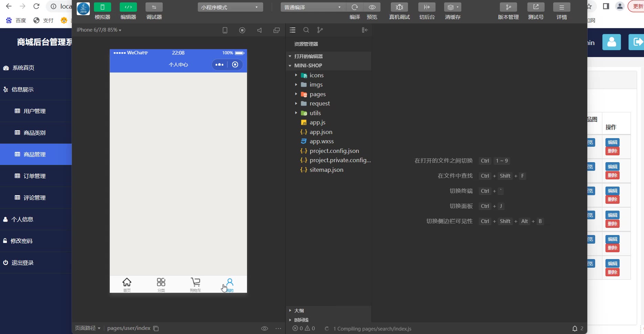Image resolution: width=644 pixels, height=334 pixels.
Task: Open the 小程序模式 mode dropdown
Action: coord(230,7)
